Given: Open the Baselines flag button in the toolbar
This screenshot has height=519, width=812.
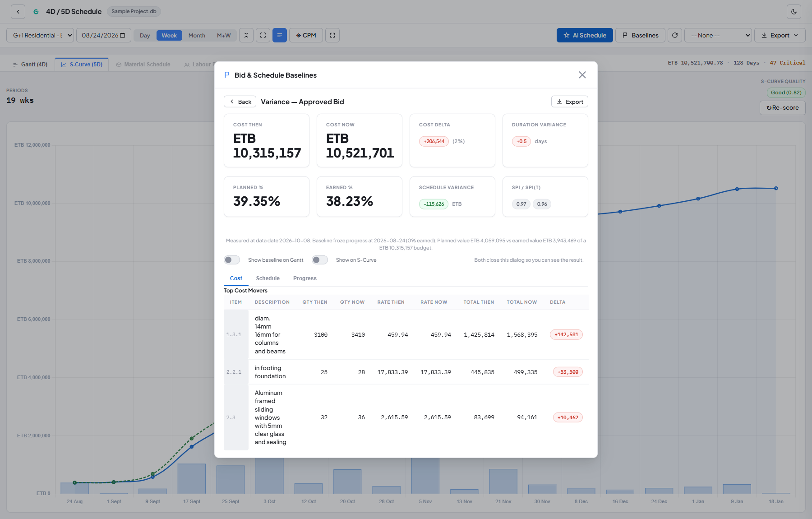Looking at the screenshot, I should [x=640, y=35].
